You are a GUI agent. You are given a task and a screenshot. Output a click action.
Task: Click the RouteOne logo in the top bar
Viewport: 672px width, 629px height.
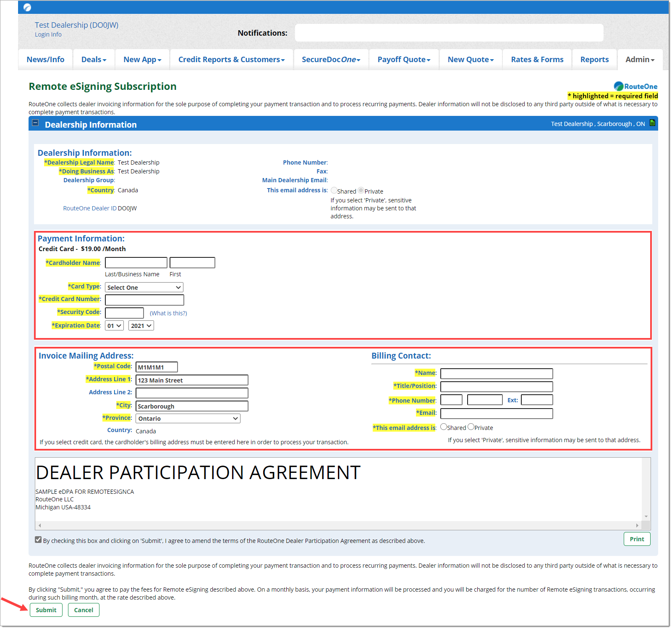(27, 7)
